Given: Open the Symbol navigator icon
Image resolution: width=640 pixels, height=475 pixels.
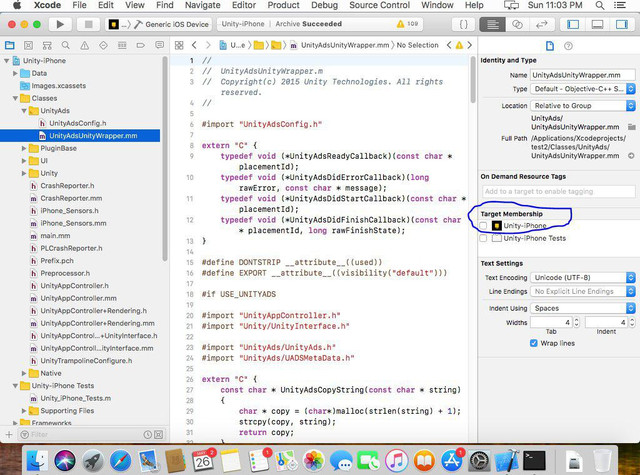Looking at the screenshot, I should (x=47, y=45).
